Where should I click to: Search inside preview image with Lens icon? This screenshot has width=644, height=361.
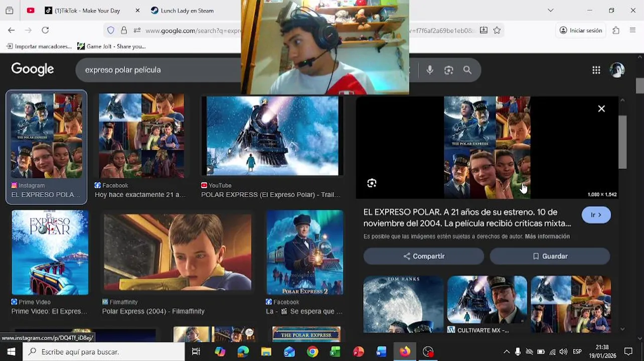[372, 183]
